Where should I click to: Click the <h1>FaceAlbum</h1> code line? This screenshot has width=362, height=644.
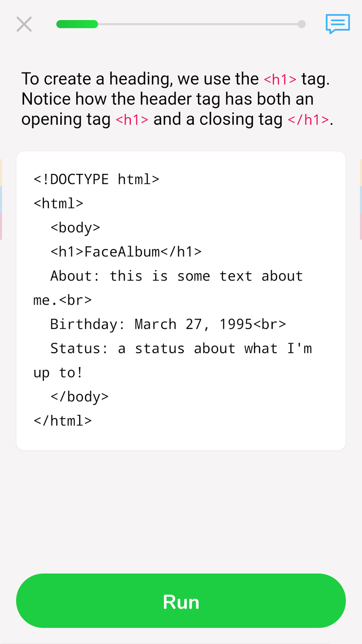point(126,252)
